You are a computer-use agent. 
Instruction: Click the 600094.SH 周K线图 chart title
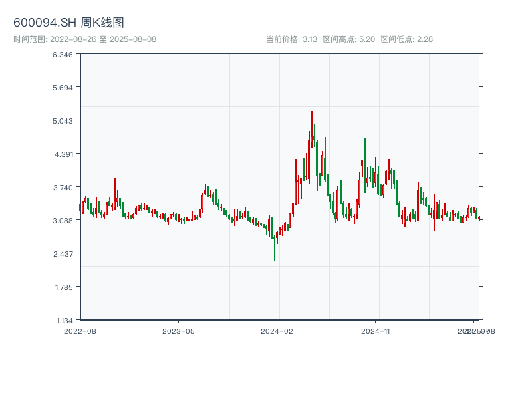coord(68,23)
